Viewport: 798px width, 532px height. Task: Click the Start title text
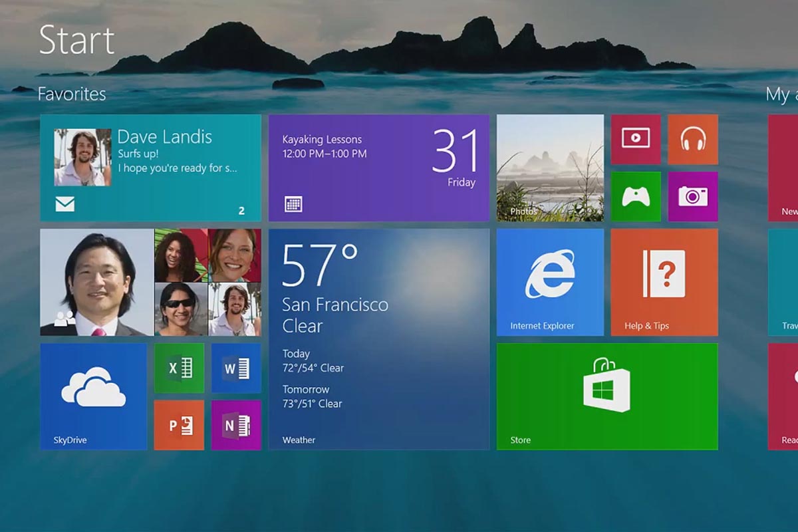coord(76,40)
